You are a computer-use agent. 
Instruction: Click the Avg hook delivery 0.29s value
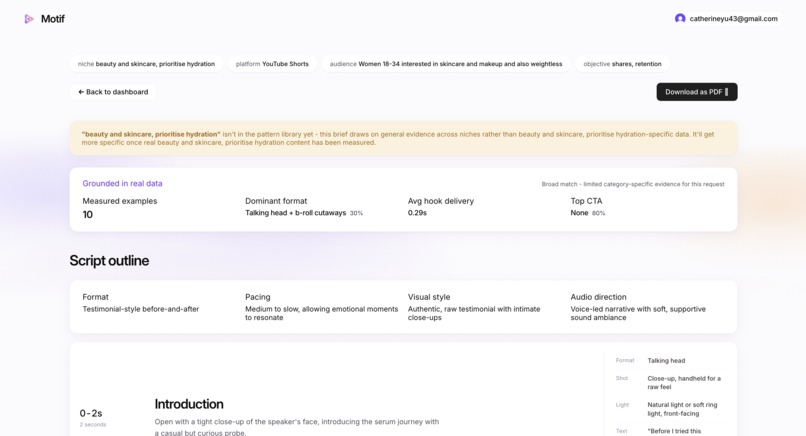pyautogui.click(x=417, y=213)
